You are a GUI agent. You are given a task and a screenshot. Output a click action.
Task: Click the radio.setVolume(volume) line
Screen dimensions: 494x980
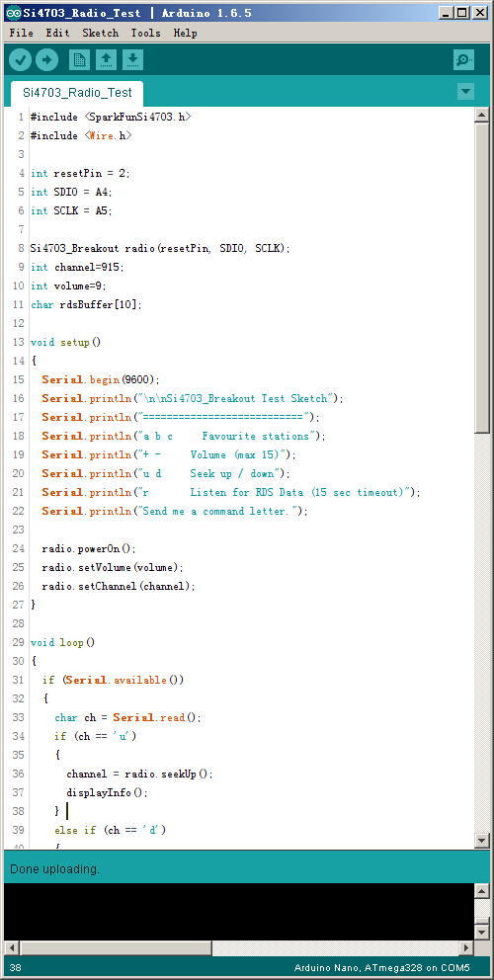(114, 567)
